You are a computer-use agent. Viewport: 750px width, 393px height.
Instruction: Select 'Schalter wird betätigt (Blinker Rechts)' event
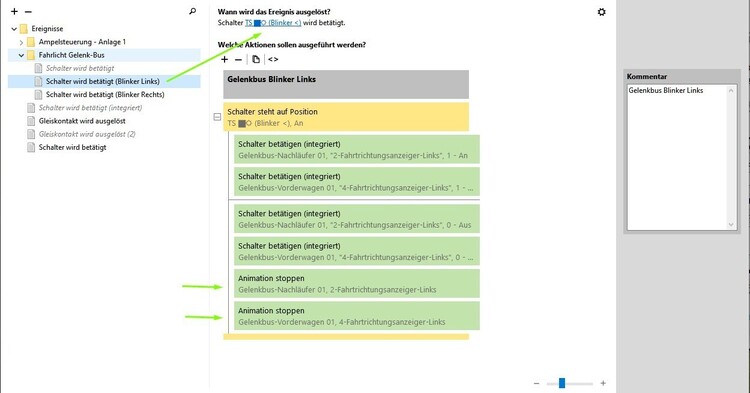105,95
